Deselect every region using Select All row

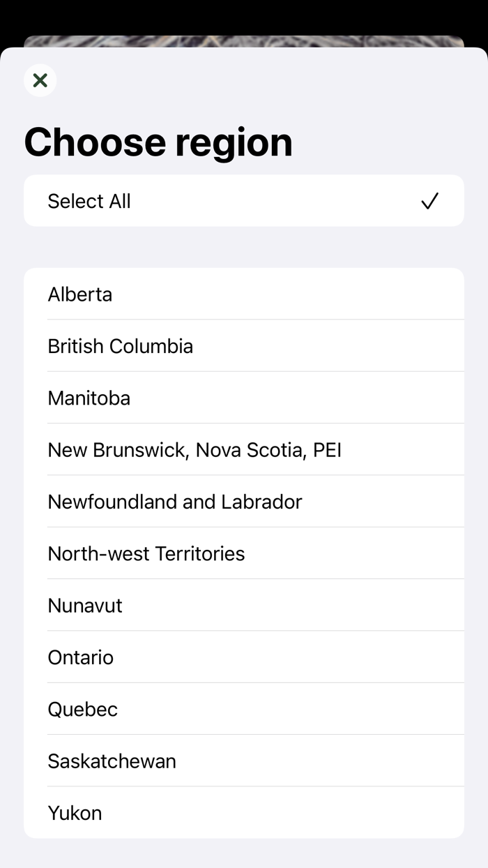point(244,201)
